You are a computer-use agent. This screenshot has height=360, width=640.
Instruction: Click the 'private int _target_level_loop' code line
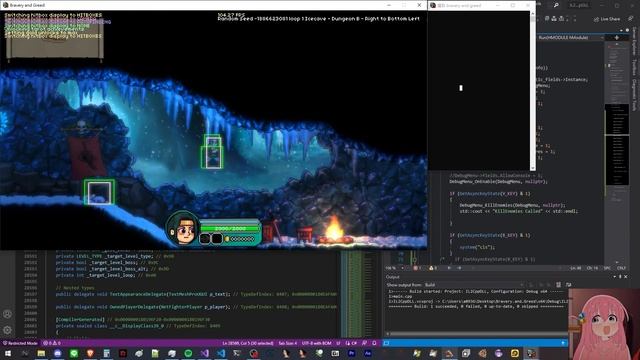tap(106, 275)
